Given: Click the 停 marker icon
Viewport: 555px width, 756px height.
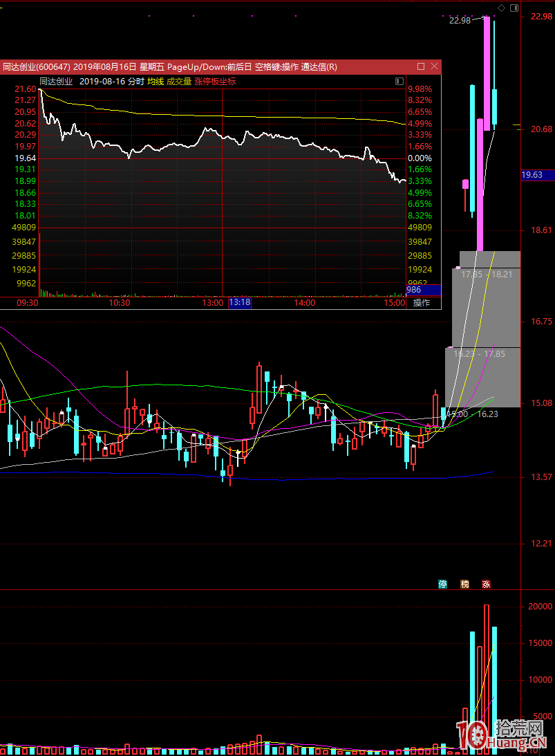Looking at the screenshot, I should 442,584.
